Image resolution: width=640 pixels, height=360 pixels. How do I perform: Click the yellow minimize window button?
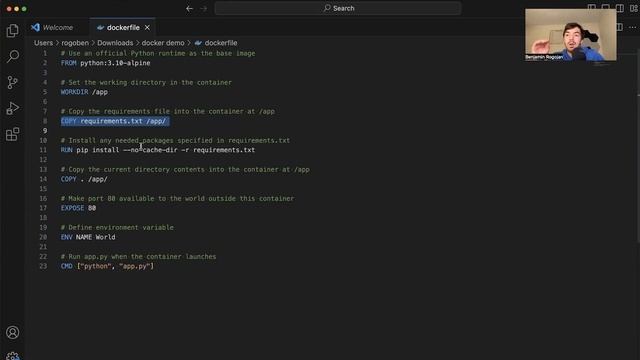(x=17, y=9)
